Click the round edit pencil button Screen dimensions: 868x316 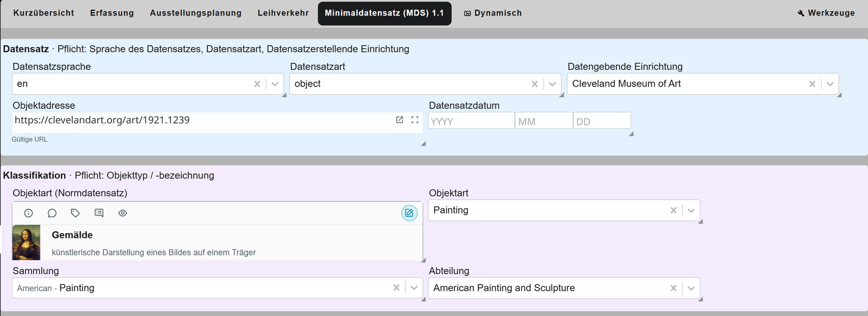coord(409,213)
